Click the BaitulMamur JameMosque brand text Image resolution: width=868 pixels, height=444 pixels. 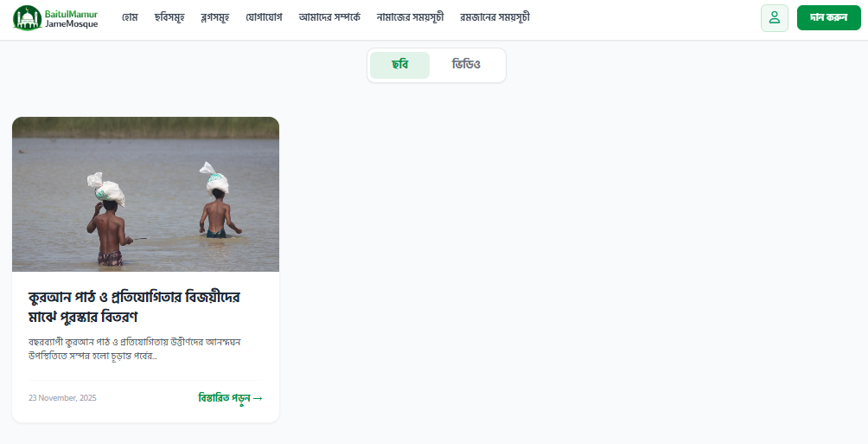pos(72,19)
